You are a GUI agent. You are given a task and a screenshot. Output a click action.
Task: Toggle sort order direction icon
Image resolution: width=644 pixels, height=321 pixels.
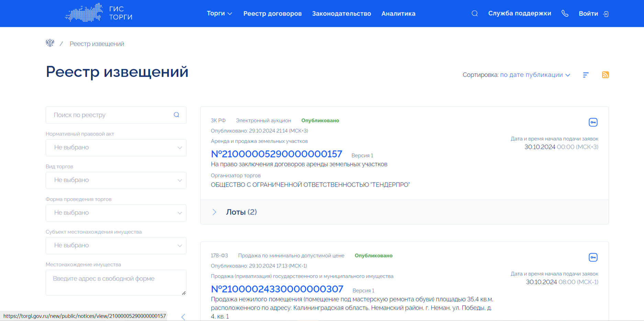[586, 75]
